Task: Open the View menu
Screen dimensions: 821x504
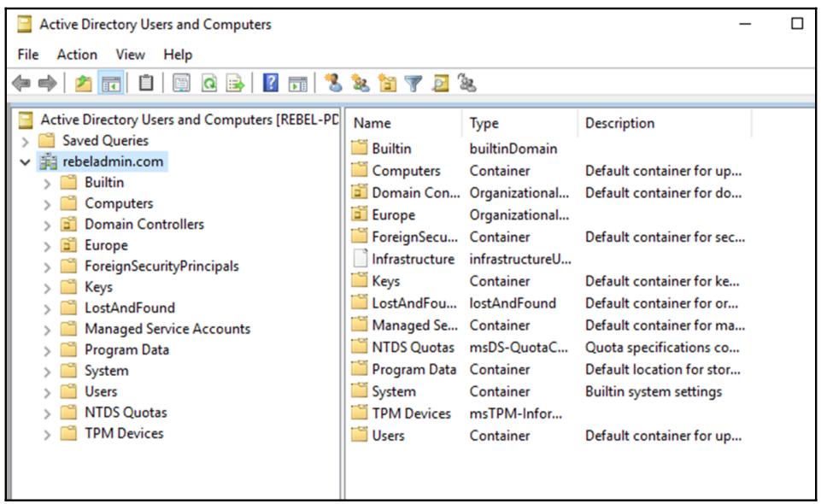Action: click(x=130, y=55)
